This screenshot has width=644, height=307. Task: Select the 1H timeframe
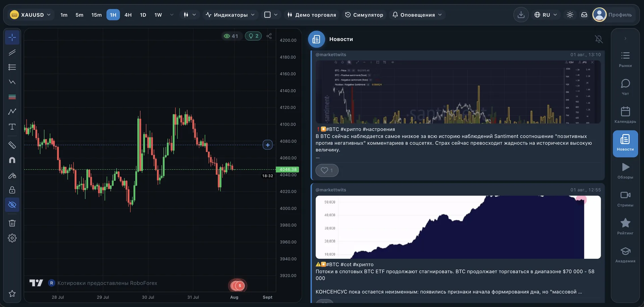(113, 15)
